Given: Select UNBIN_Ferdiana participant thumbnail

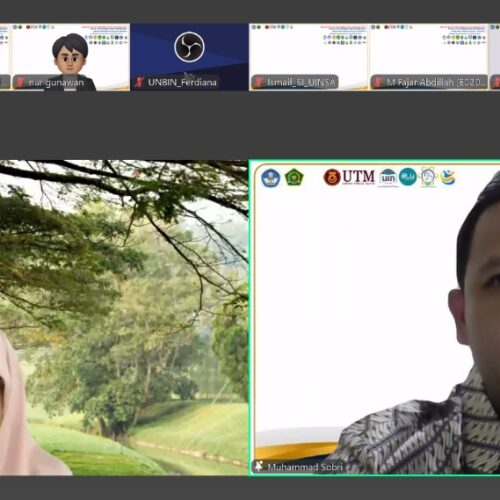Looking at the screenshot, I should coord(189,57).
